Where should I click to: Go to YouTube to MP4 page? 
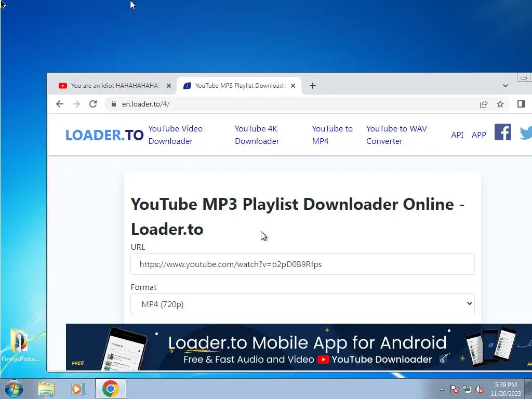click(332, 135)
